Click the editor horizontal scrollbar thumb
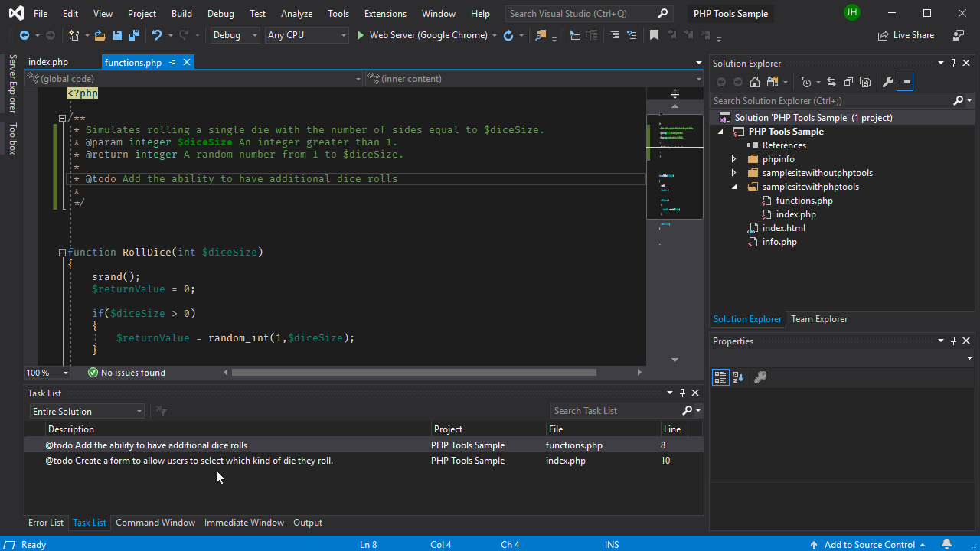This screenshot has width=980, height=551. click(x=413, y=373)
